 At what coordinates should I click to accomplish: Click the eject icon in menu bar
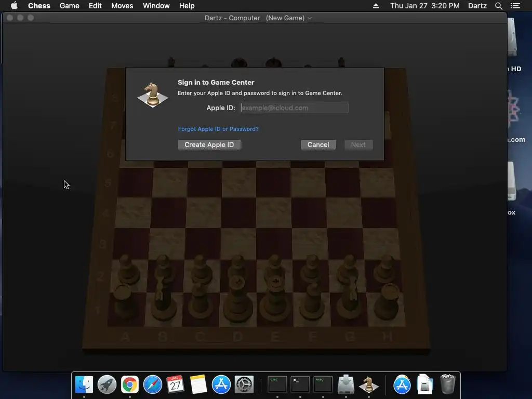(376, 6)
